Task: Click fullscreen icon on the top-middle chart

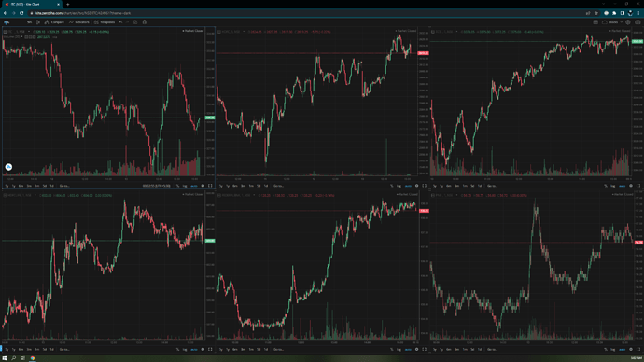Action: click(x=425, y=186)
